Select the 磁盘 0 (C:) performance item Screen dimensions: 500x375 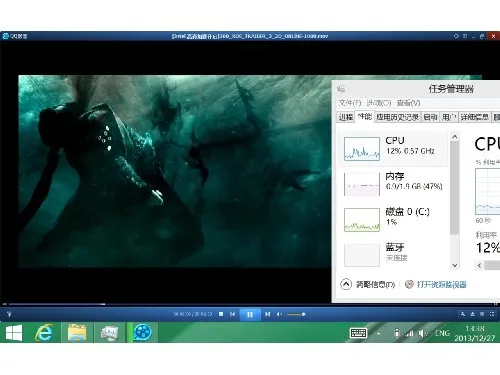tap(393, 219)
